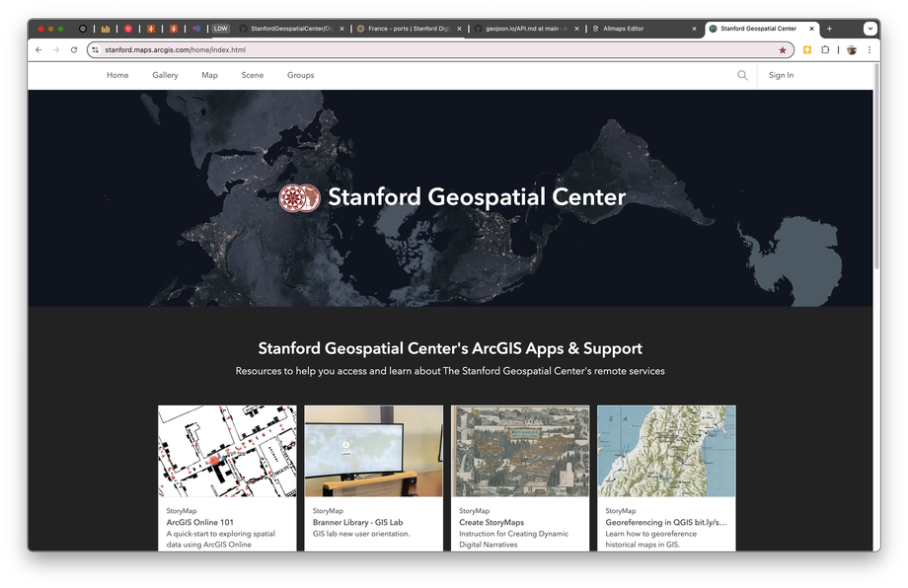Open Create StoryMaps card thumbnail
This screenshot has width=908, height=588.
click(x=520, y=451)
